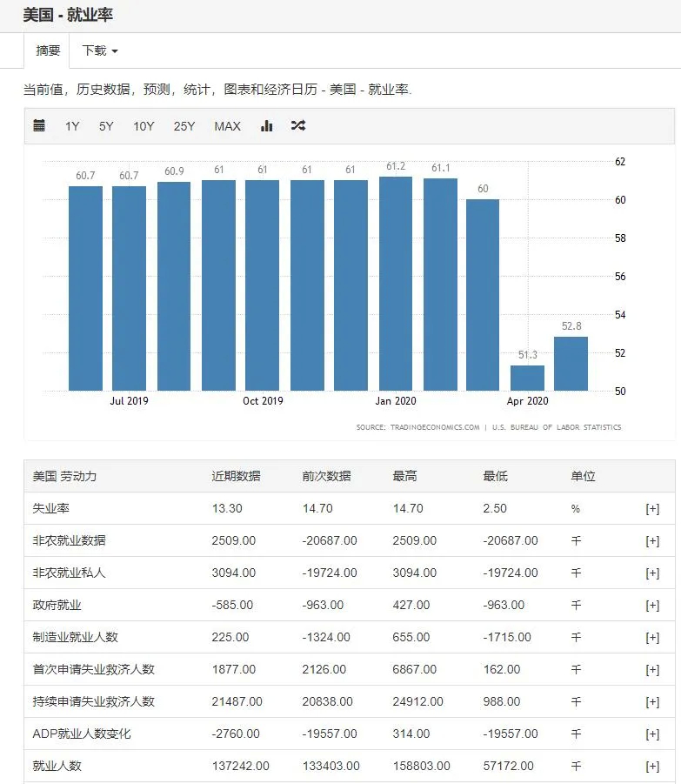Select the 25Y time range
Image resolution: width=681 pixels, height=784 pixels.
click(184, 126)
